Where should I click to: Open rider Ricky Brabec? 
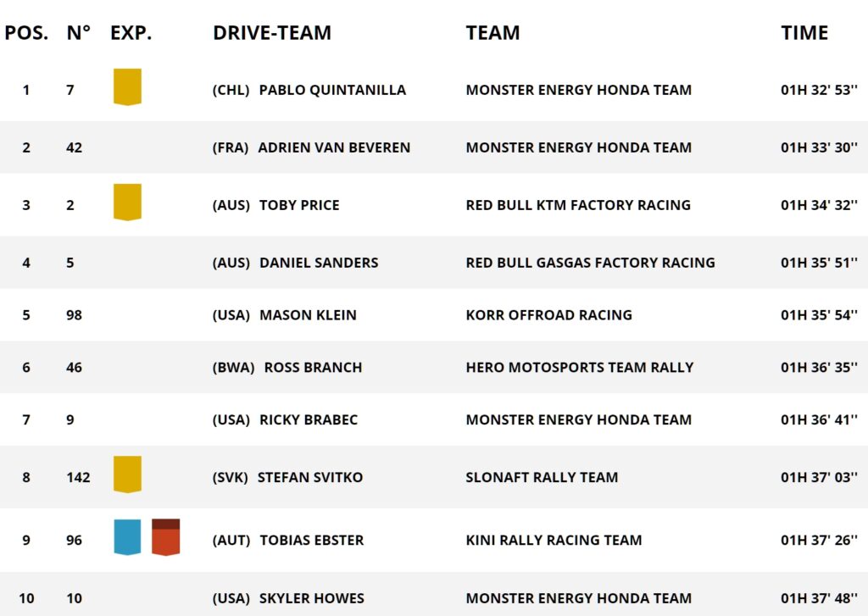tap(309, 420)
